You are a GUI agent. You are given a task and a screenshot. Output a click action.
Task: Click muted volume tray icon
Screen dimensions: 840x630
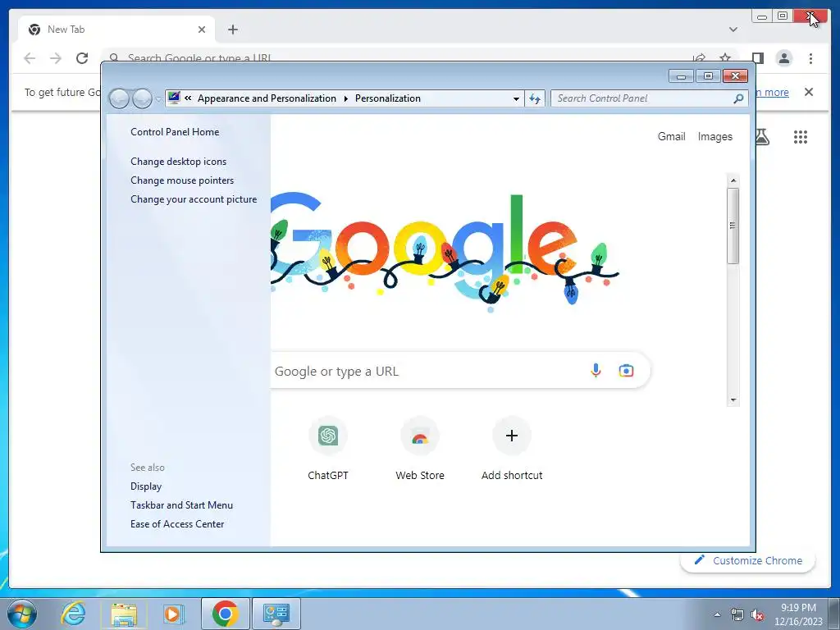point(757,615)
